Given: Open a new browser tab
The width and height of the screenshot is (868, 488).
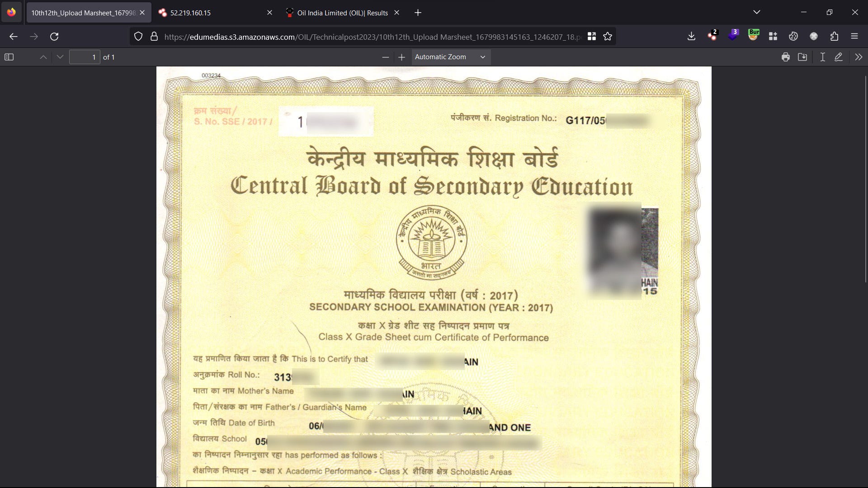Looking at the screenshot, I should point(418,13).
